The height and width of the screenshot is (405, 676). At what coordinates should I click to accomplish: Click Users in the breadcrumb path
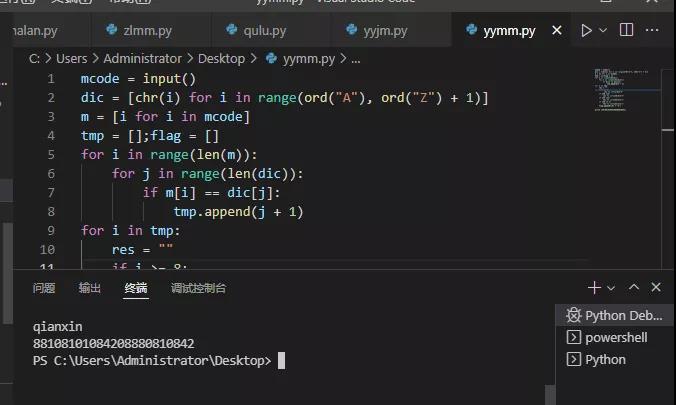click(x=72, y=59)
